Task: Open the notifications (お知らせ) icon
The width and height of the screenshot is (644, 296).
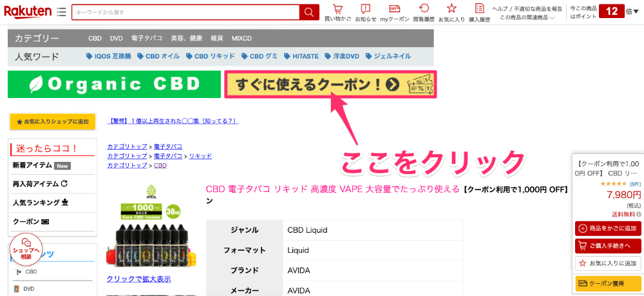Action: pos(365,12)
